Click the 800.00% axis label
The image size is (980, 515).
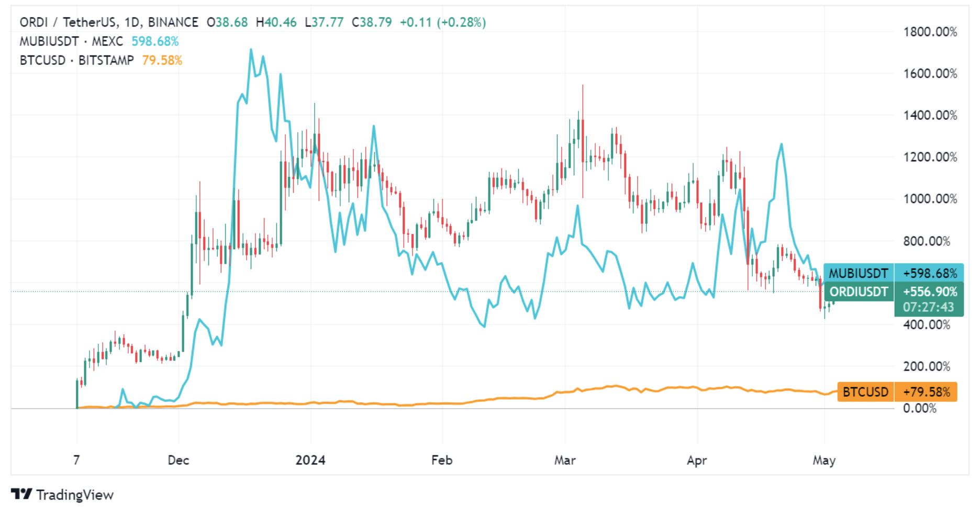point(927,241)
